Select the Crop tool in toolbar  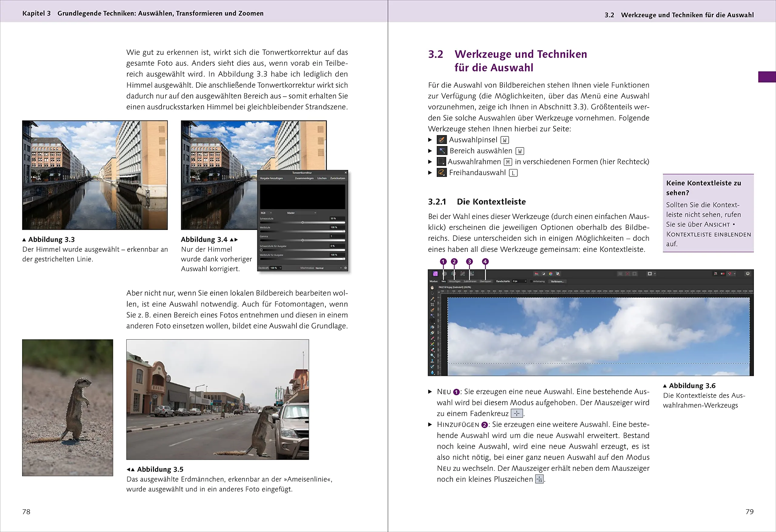(x=433, y=305)
